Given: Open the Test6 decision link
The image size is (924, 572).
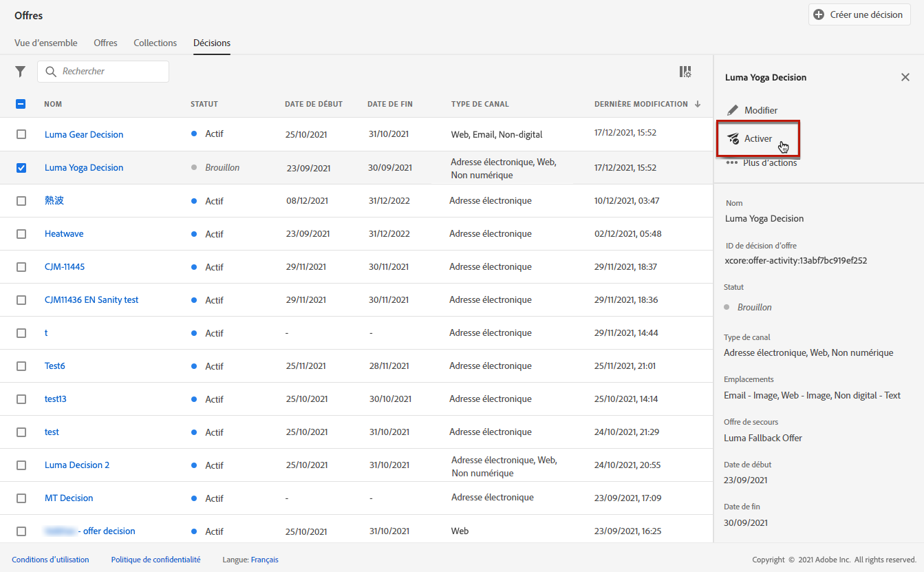Looking at the screenshot, I should pos(55,366).
